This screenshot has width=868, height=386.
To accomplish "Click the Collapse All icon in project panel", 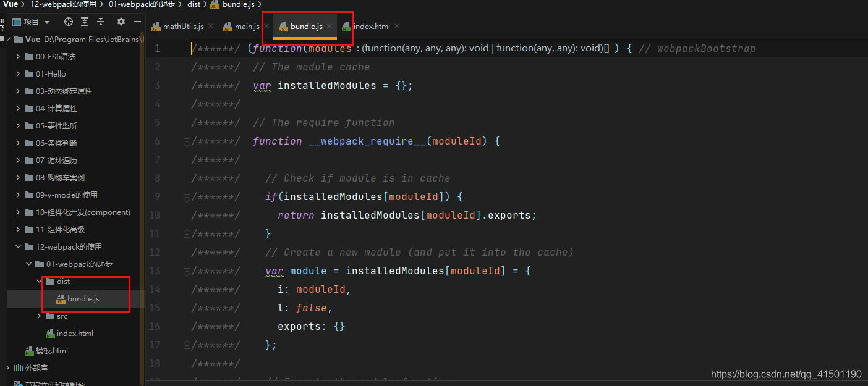I will click(101, 22).
